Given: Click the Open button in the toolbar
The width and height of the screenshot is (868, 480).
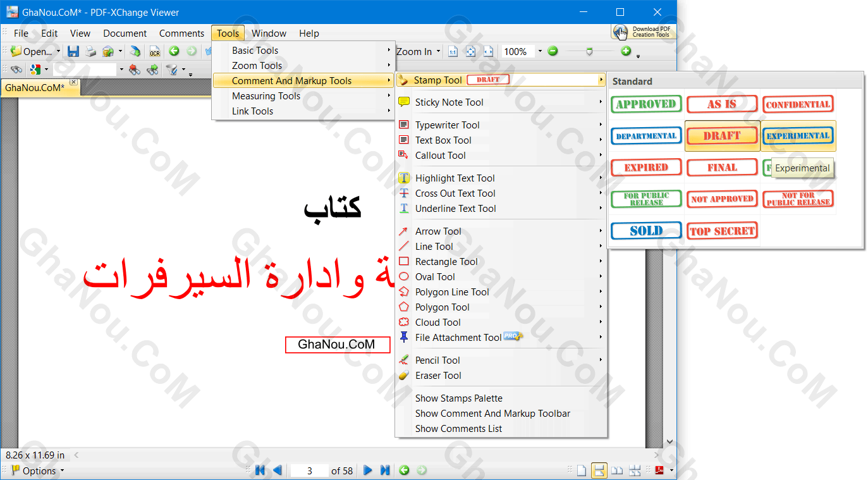Looking at the screenshot, I should (32, 52).
